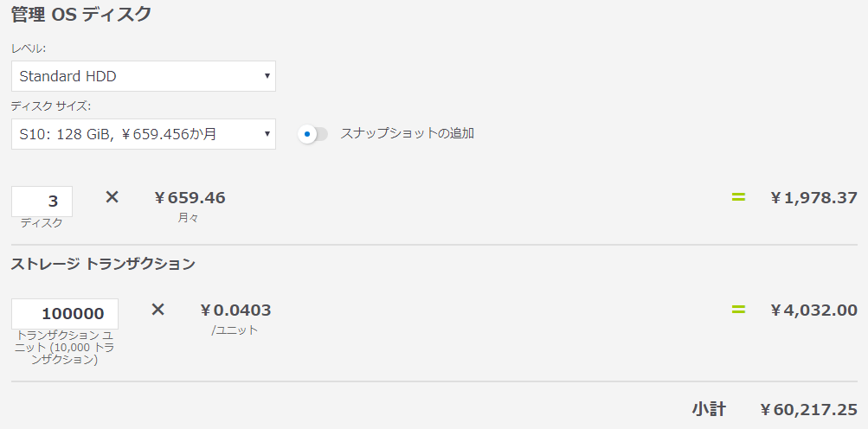Click the ¥4,032.00 transaction total
Viewport: 868px width, 429px height.
tap(813, 310)
